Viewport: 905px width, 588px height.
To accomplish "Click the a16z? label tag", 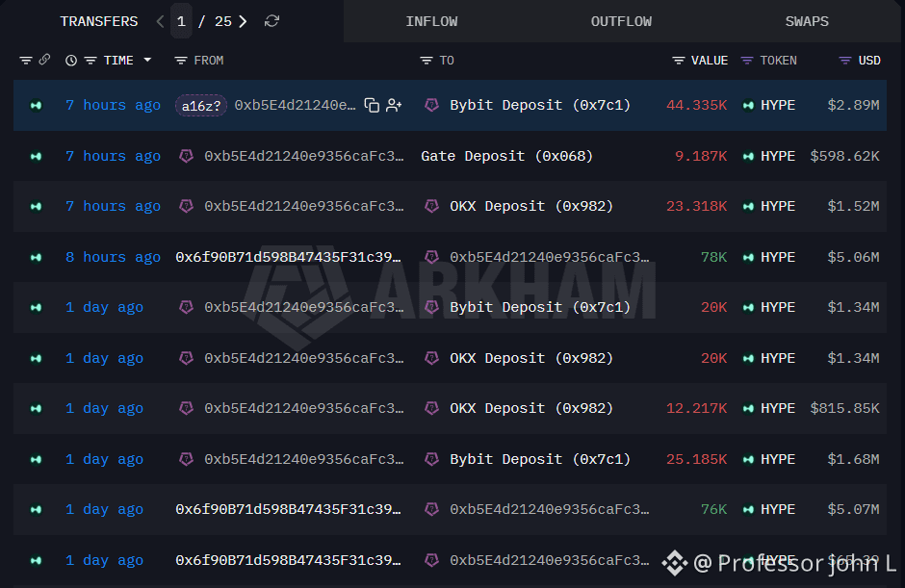I will [x=201, y=106].
